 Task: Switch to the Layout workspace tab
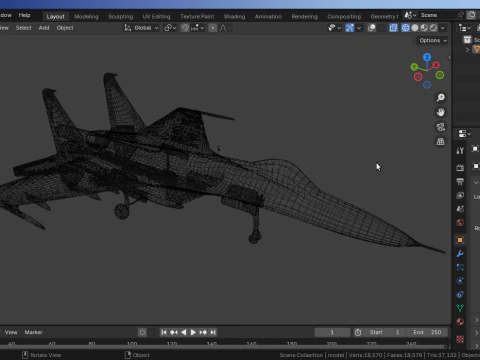coord(55,16)
